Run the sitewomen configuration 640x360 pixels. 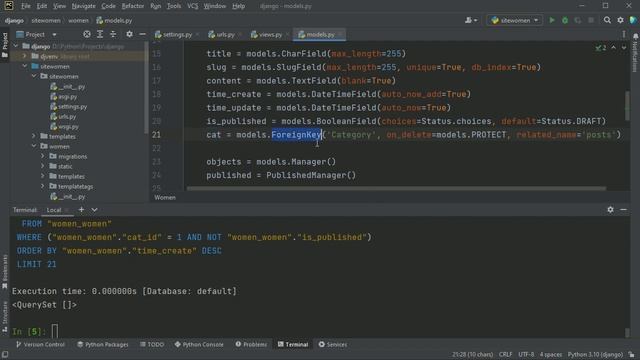click(x=552, y=20)
